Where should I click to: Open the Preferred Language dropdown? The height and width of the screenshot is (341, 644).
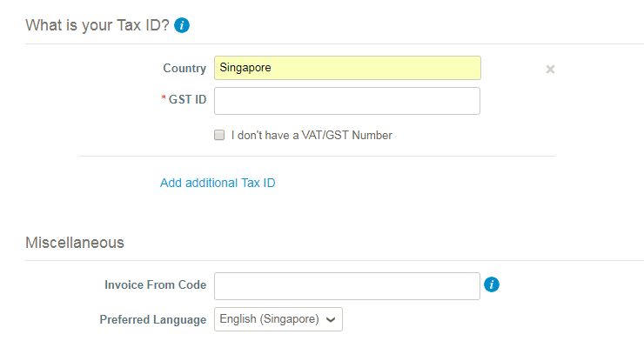click(x=278, y=319)
